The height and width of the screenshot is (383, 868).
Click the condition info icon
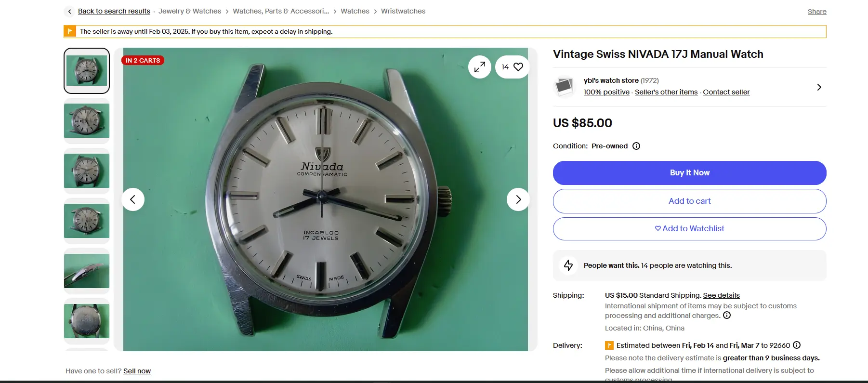[x=636, y=146]
